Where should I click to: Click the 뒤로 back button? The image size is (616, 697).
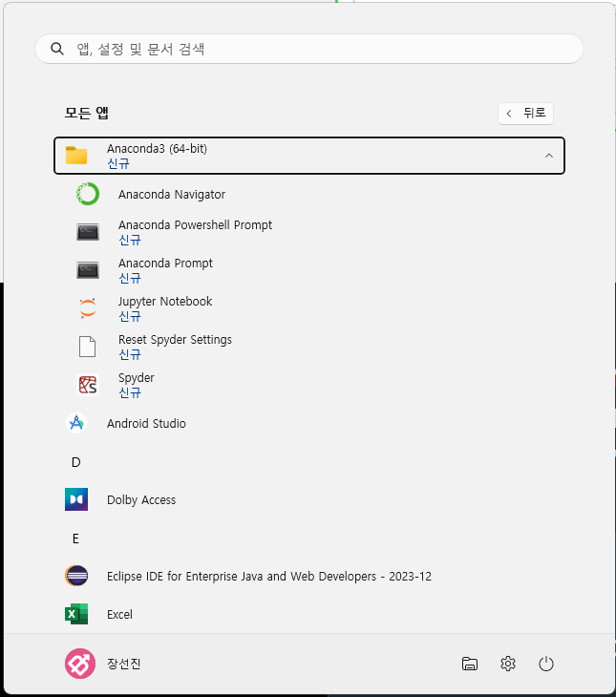point(525,114)
